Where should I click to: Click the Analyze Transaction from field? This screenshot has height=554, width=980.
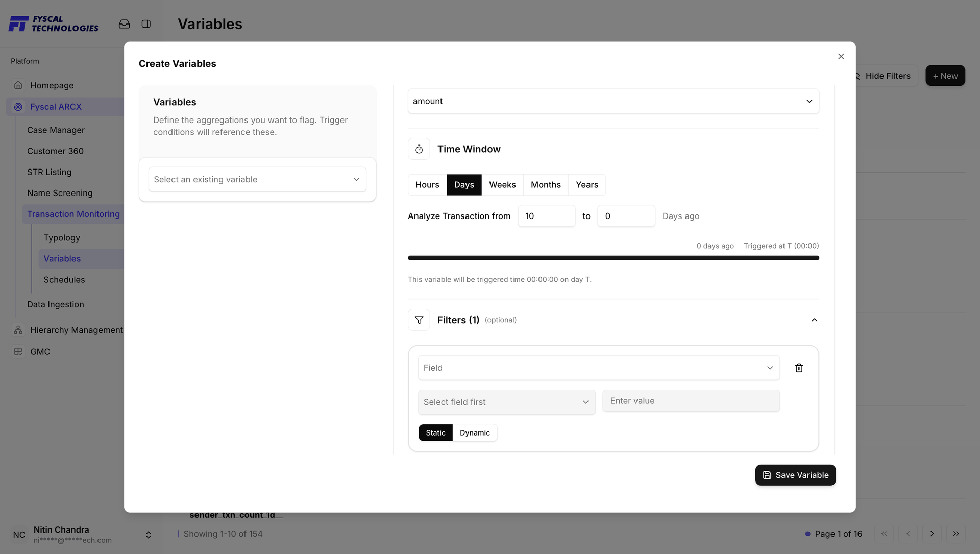[x=546, y=216]
